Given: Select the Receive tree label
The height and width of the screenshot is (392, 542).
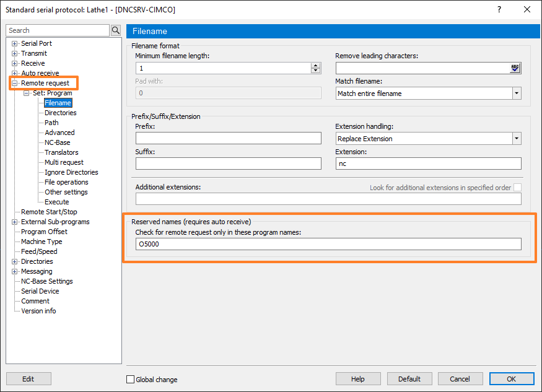Looking at the screenshot, I should click(x=33, y=63).
